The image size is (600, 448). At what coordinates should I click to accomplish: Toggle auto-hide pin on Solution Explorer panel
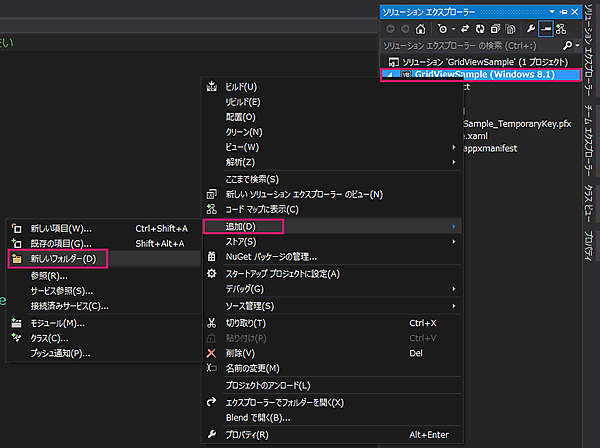coord(562,11)
